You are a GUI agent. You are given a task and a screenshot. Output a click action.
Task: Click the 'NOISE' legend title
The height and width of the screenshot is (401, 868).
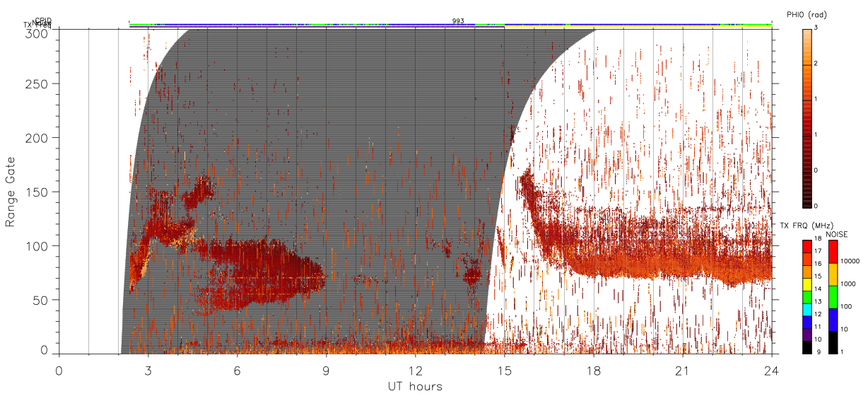tap(837, 234)
